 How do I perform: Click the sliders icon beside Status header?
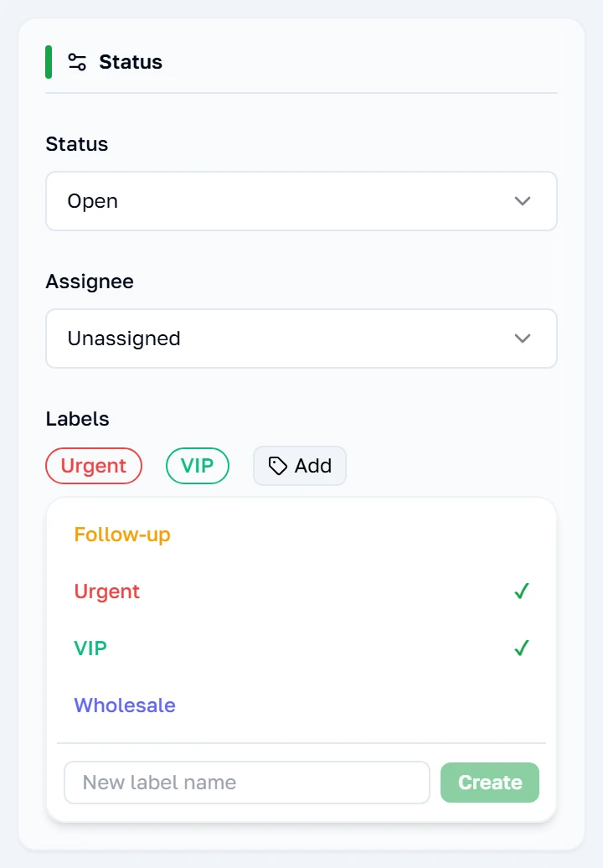(77, 62)
